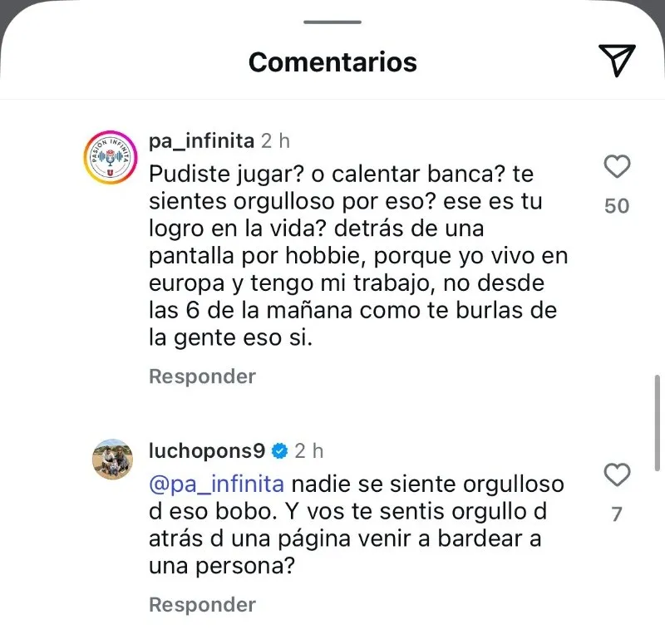
Task: Select the Comentarios header tab
Action: point(332,61)
